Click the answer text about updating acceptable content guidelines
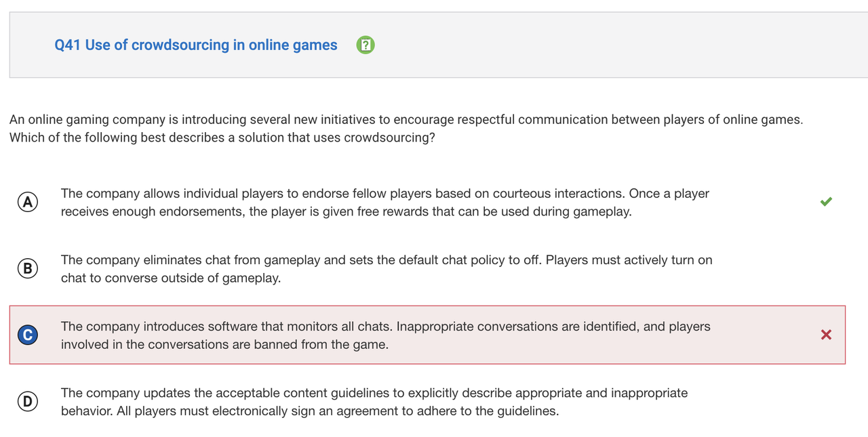The image size is (868, 437). coord(374,401)
